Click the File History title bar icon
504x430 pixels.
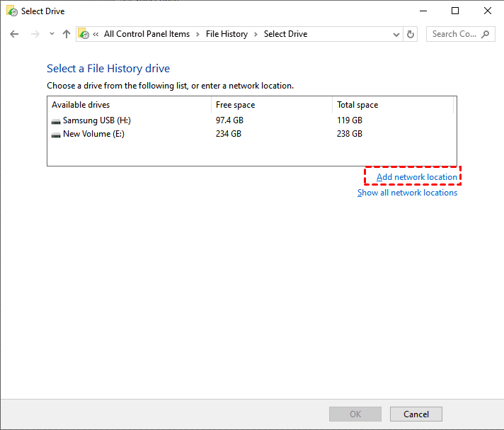[x=12, y=11]
